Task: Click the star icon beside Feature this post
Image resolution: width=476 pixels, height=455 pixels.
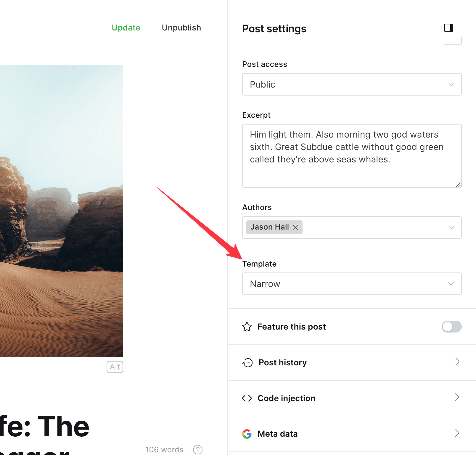Action: click(247, 327)
